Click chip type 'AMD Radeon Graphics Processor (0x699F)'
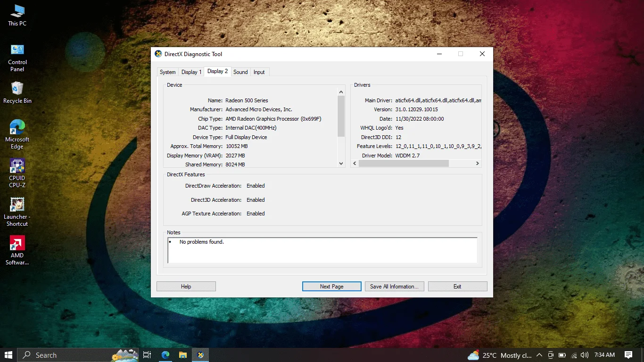The image size is (644, 362). 273,119
